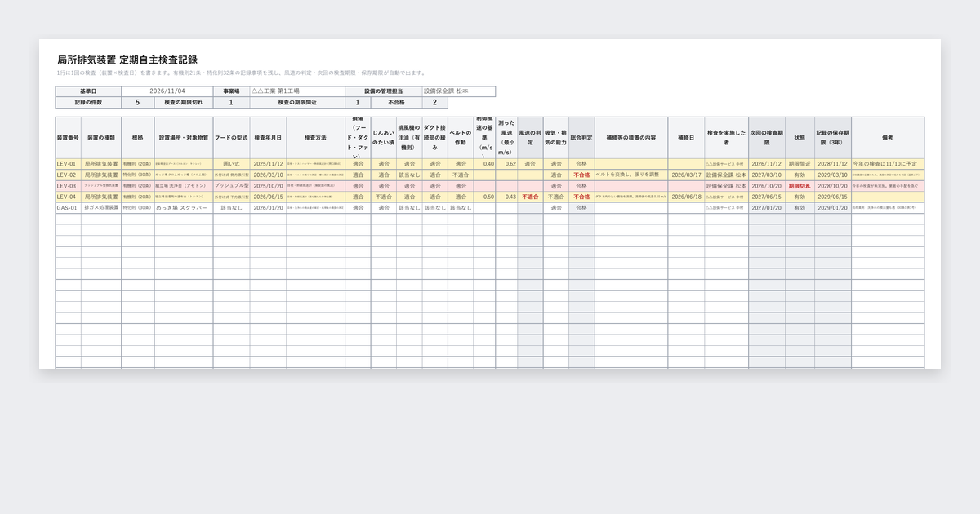
Task: Click the retention deadline 2029/06/15 cell
Action: [x=832, y=197]
